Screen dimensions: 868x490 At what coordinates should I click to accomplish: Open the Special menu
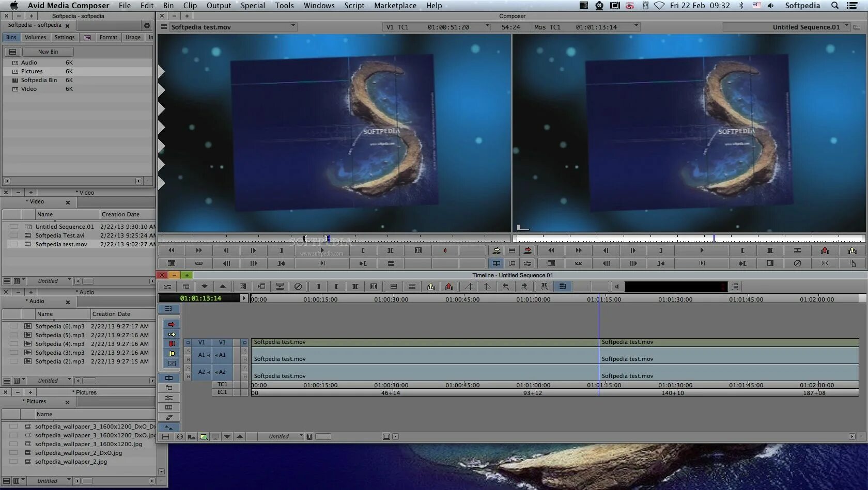253,6
